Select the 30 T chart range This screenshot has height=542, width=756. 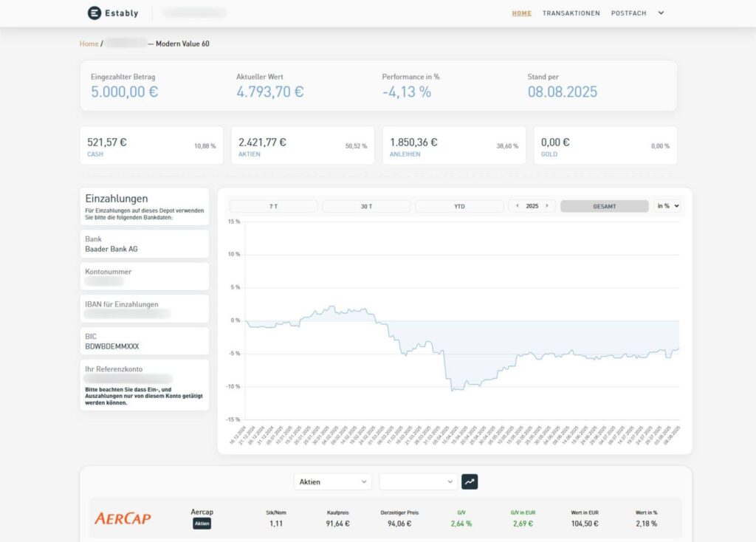coord(366,206)
